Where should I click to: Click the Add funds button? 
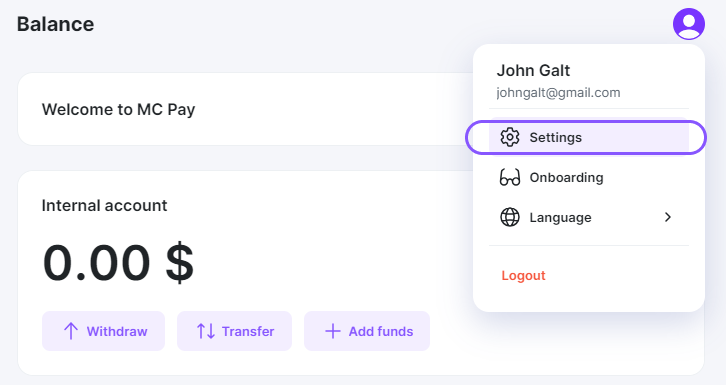367,331
